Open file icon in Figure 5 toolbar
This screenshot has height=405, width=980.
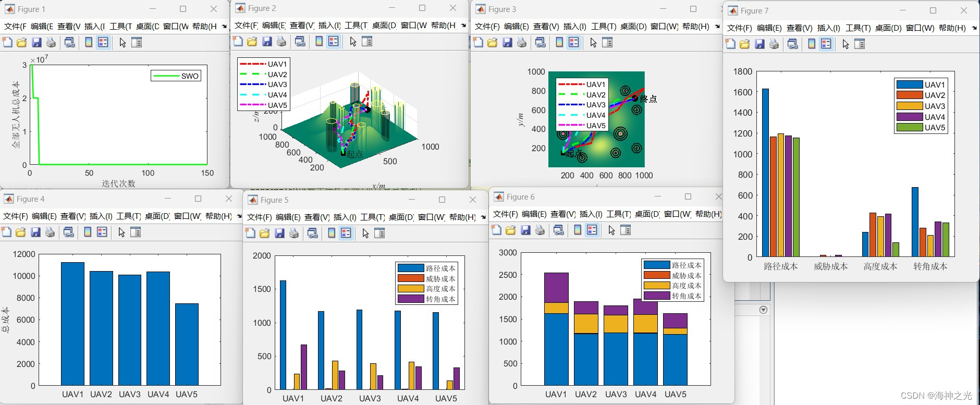(x=264, y=233)
